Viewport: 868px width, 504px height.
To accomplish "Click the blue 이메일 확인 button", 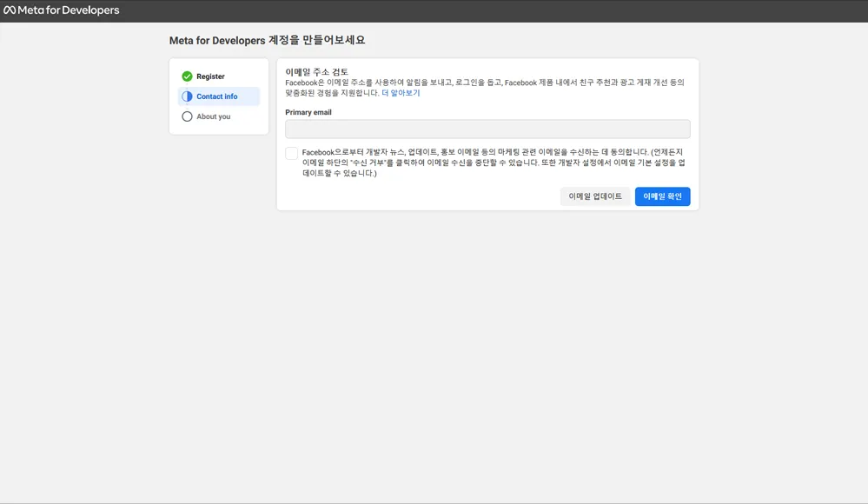I will tap(663, 196).
